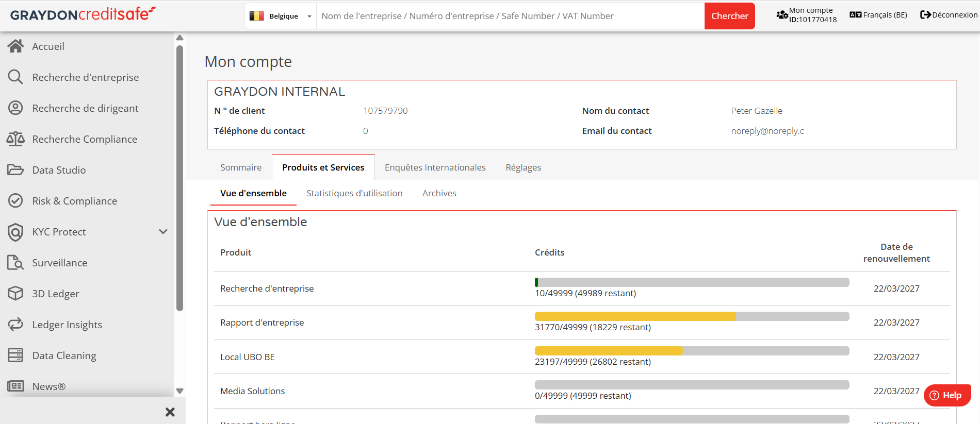Click the sidebar scroll down arrow
Viewport: 980px width, 424px height.
pyautogui.click(x=179, y=391)
